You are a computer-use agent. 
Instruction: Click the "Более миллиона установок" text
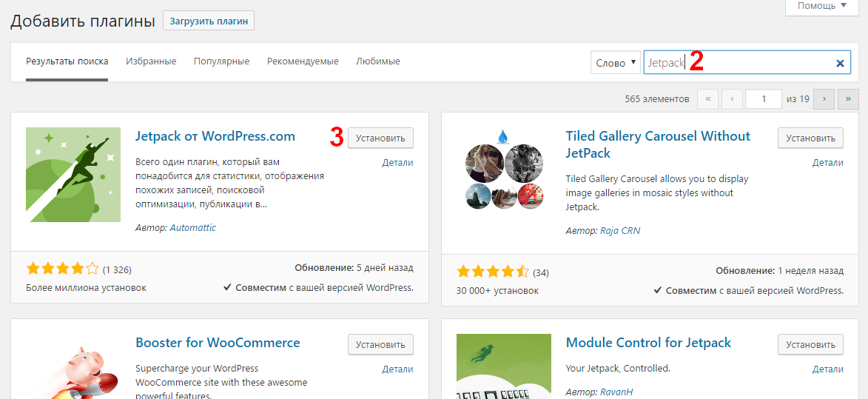pyautogui.click(x=87, y=288)
